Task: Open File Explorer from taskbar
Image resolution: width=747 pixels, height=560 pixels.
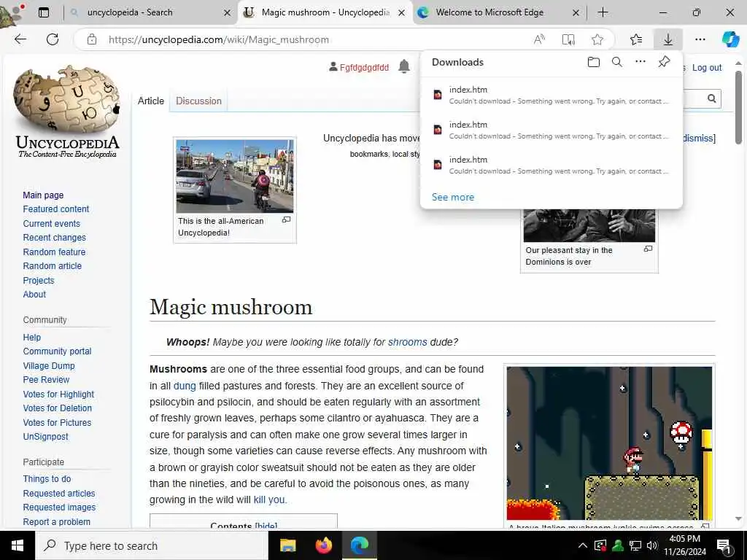Action: click(287, 545)
